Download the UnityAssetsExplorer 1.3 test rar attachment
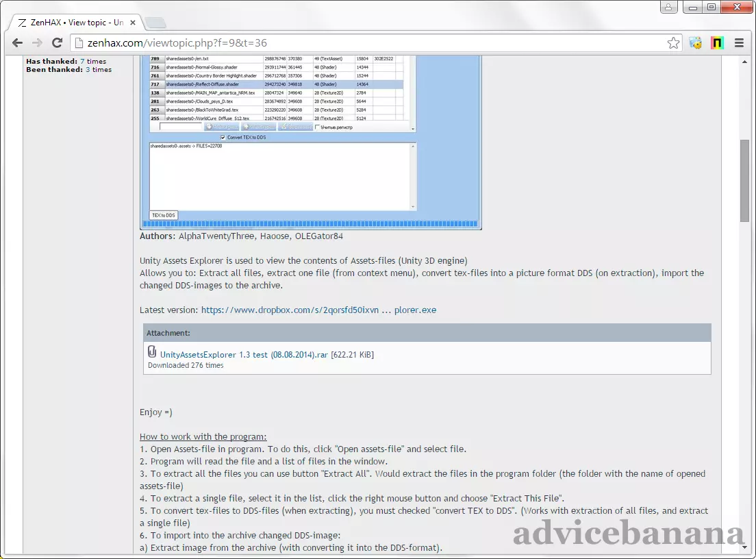The height and width of the screenshot is (559, 756). [x=244, y=354]
